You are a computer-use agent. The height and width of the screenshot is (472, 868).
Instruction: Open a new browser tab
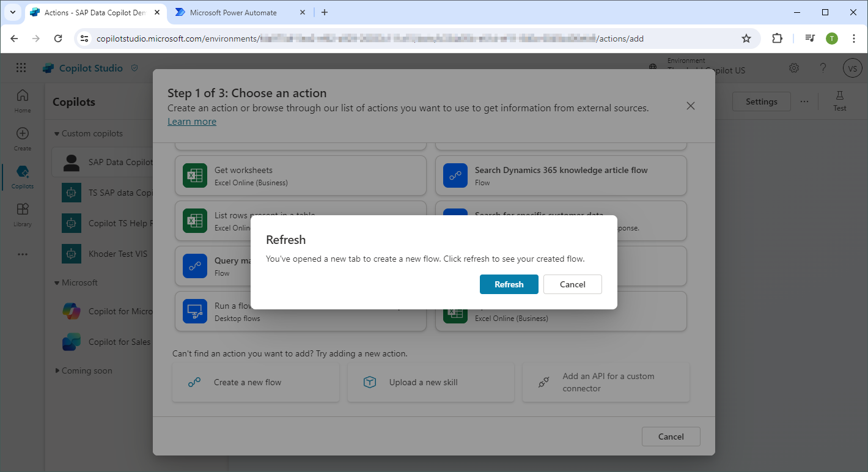tap(325, 12)
